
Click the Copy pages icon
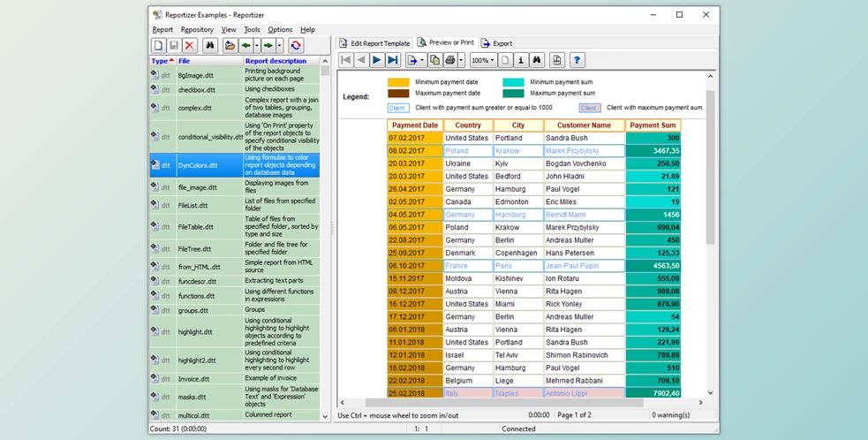point(435,60)
